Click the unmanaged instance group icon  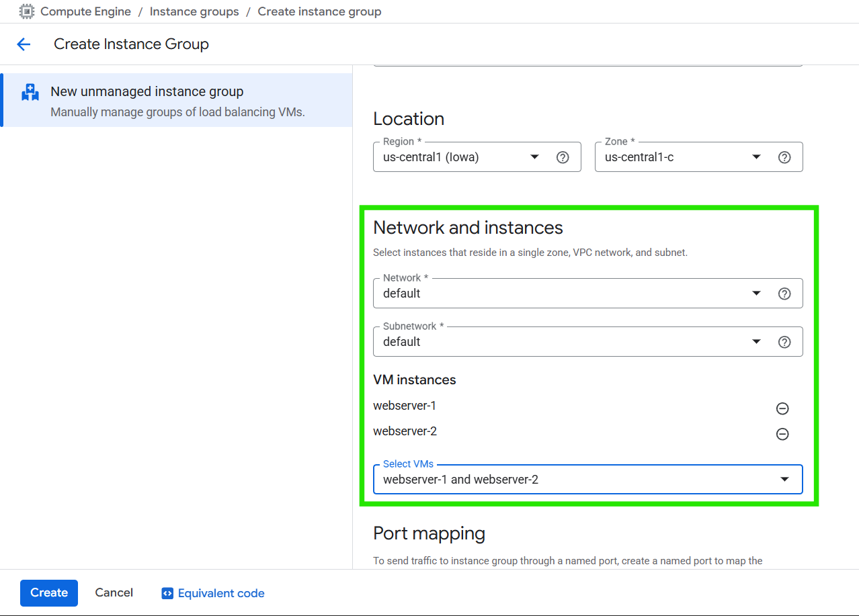click(30, 93)
